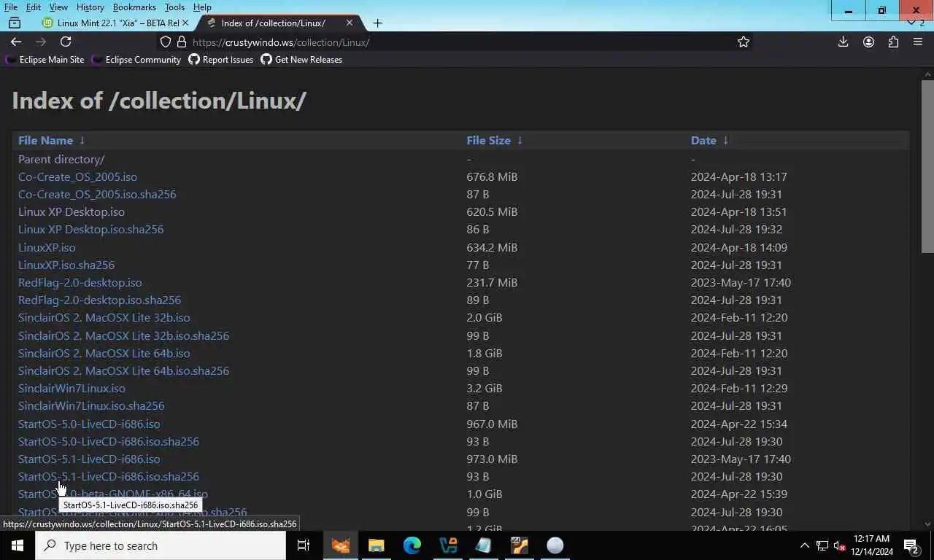Open File Explorer from the taskbar
Viewport: 934px width, 560px height.
(376, 545)
